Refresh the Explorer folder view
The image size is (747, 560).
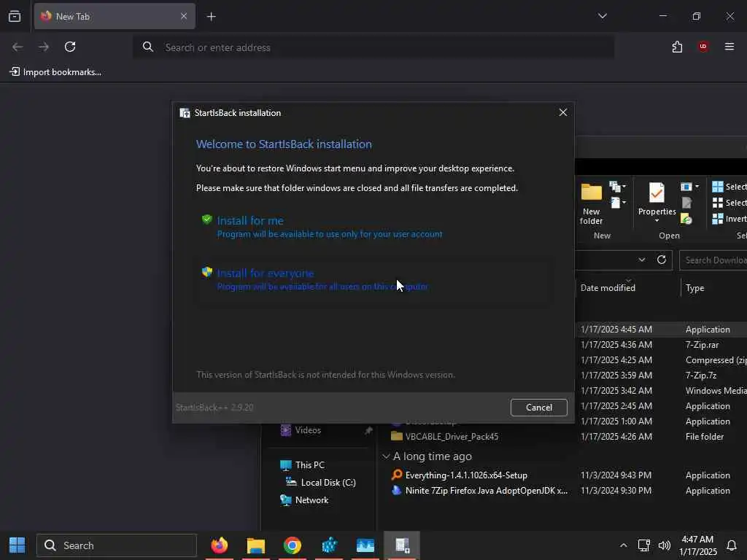661,260
